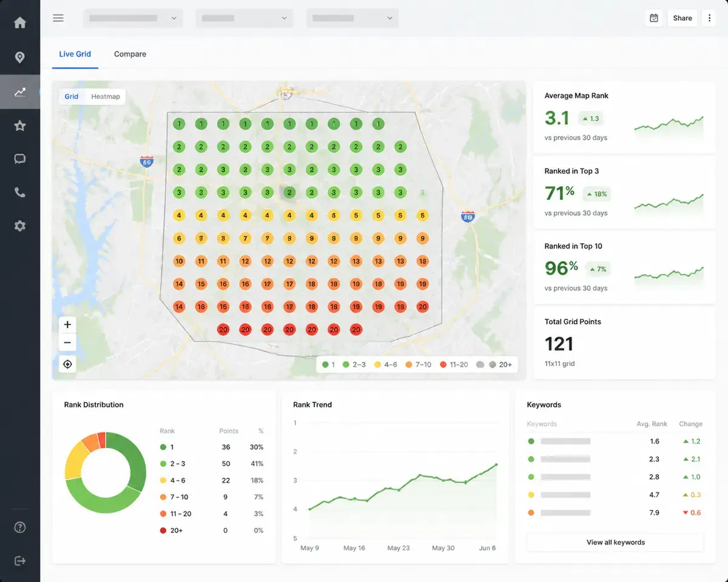Viewport: 728px width, 582px height.
Task: Click the dark center grid point marked 2
Action: coord(289,193)
